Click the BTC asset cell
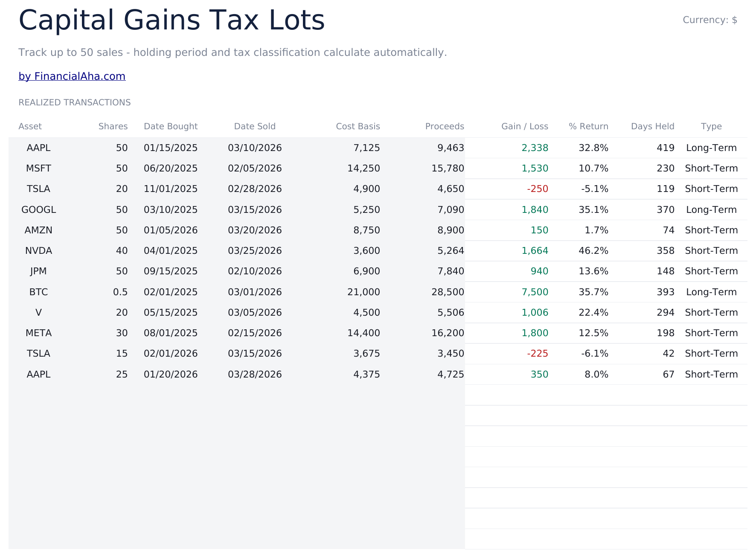Image resolution: width=756 pixels, height=558 pixels. pos(38,292)
